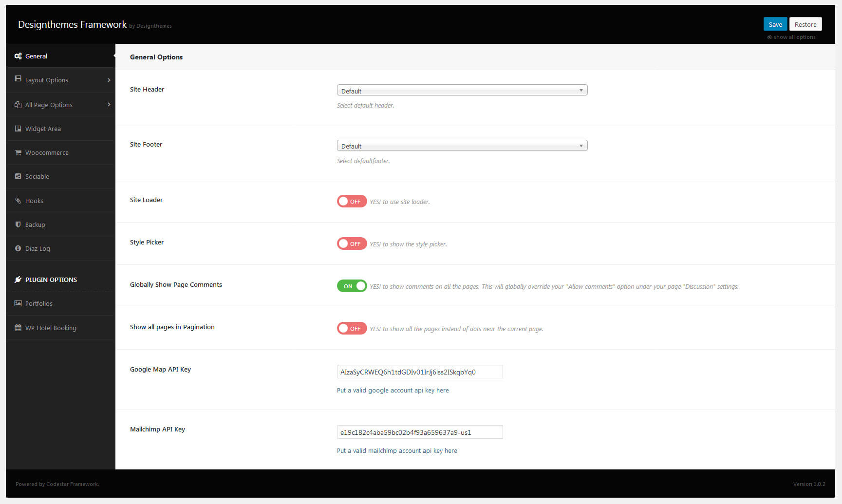This screenshot has height=504, width=842.
Task: Open WP Hotel Booking options
Action: (x=60, y=328)
